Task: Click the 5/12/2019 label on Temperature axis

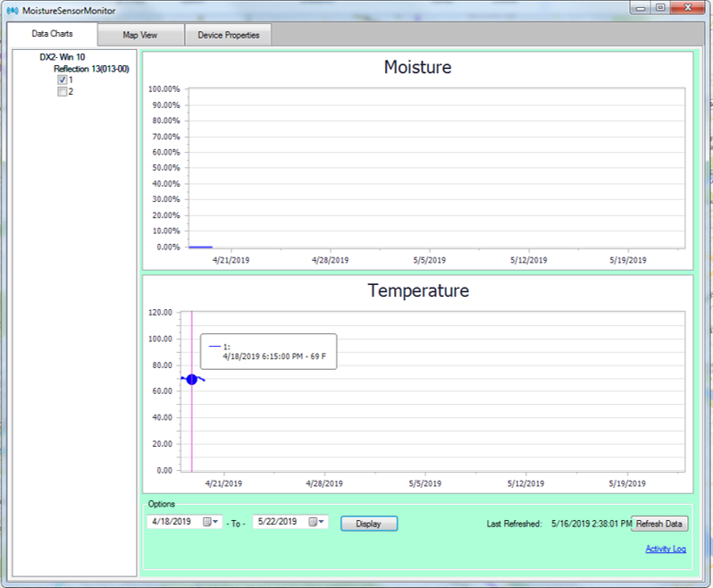Action: [x=525, y=483]
